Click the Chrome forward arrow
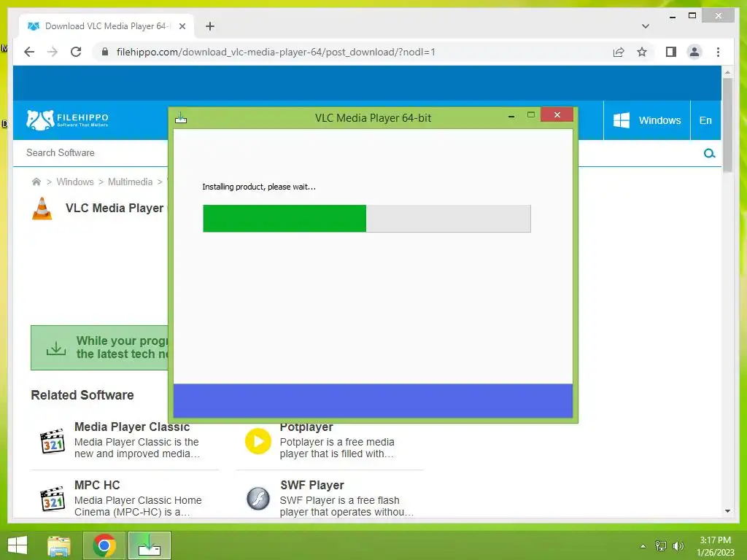This screenshot has width=747, height=560. [x=53, y=52]
